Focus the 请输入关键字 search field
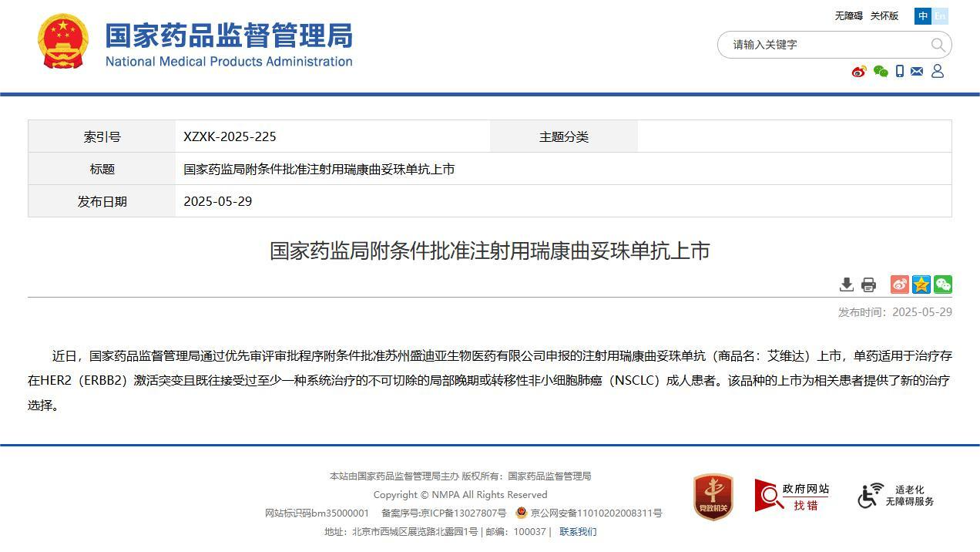 pyautogui.click(x=824, y=45)
